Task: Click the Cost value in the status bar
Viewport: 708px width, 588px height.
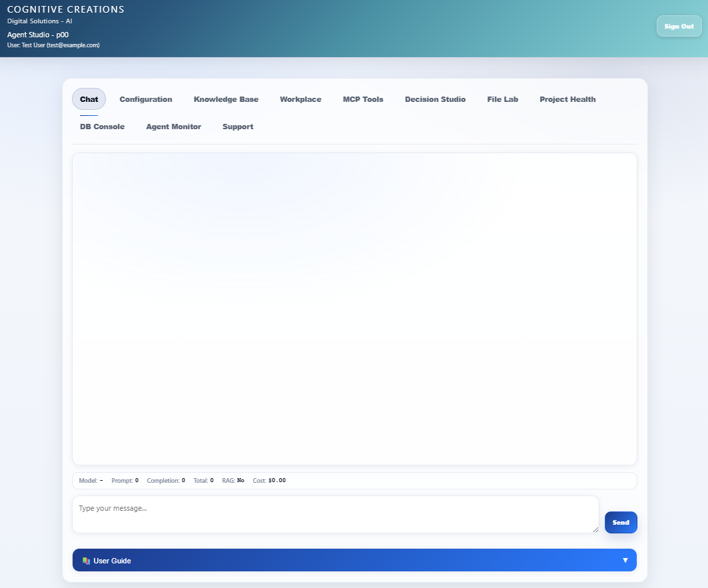Action: pyautogui.click(x=269, y=480)
